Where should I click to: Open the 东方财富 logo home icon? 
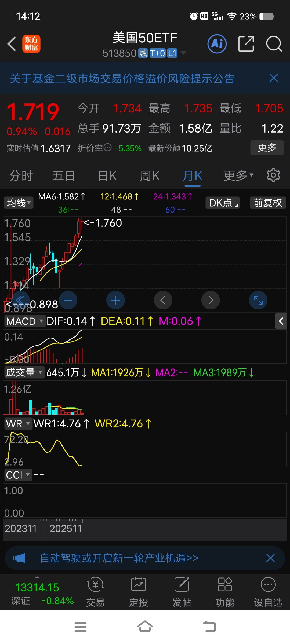[31, 44]
